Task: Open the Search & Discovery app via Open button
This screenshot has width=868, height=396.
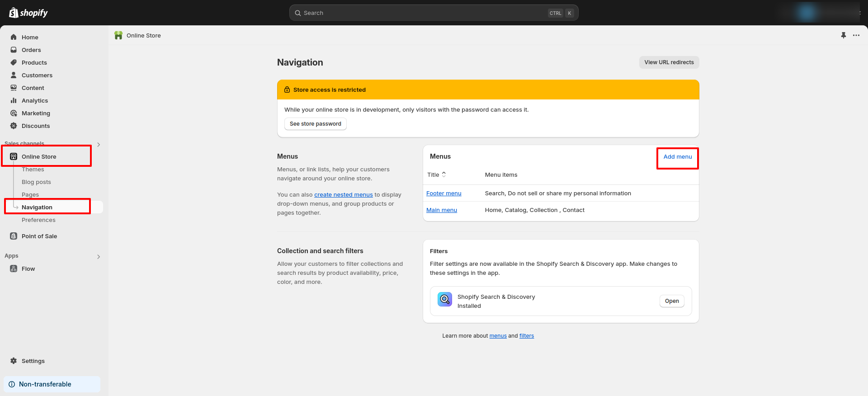Action: [x=672, y=301]
